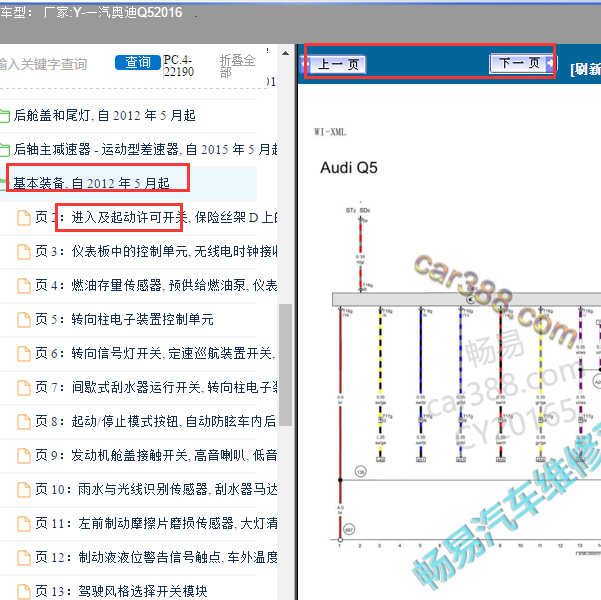The height and width of the screenshot is (600, 601).
Task: Click document icon of 页 3
Action: point(24,252)
